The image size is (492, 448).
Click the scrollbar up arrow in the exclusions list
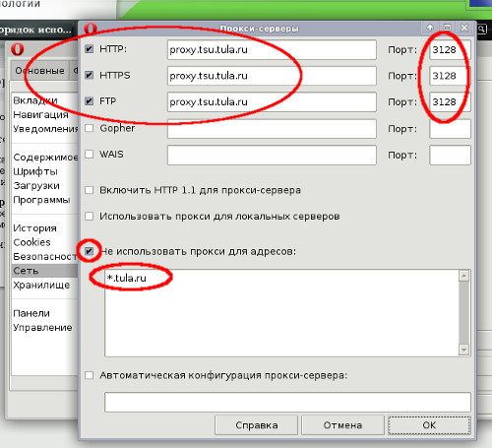[463, 276]
